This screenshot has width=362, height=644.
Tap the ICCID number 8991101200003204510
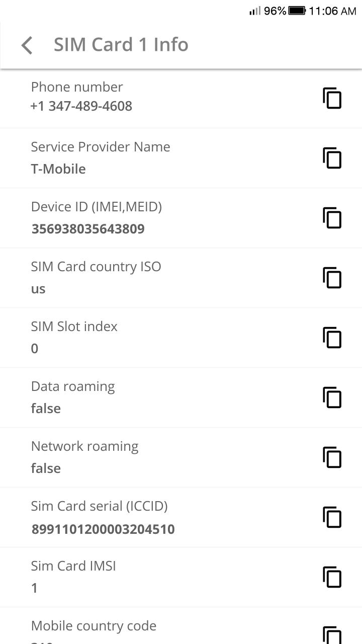coord(103,529)
